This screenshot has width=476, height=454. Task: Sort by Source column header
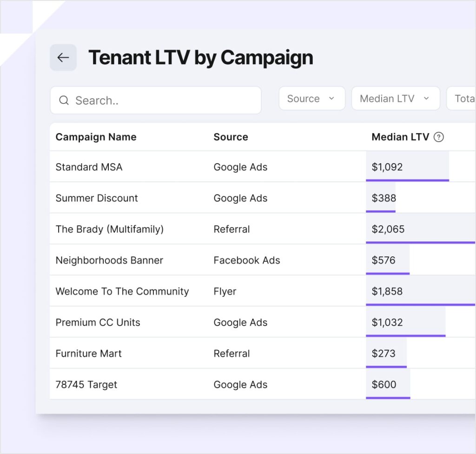[231, 137]
